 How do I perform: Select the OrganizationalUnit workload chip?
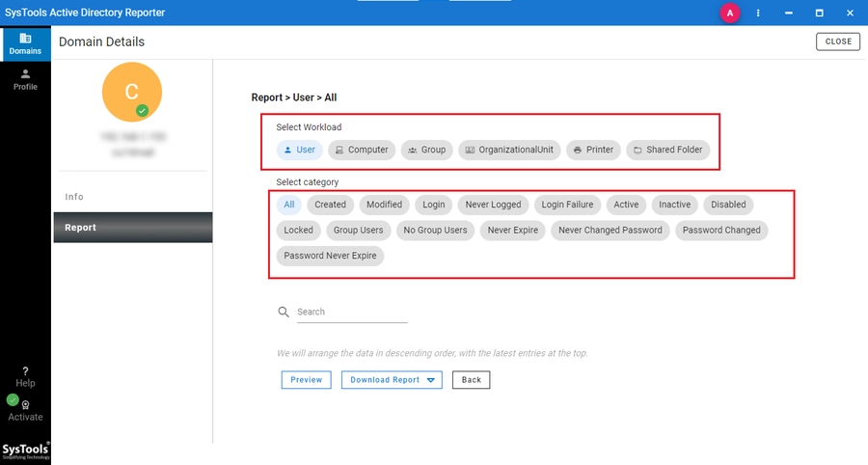point(509,150)
